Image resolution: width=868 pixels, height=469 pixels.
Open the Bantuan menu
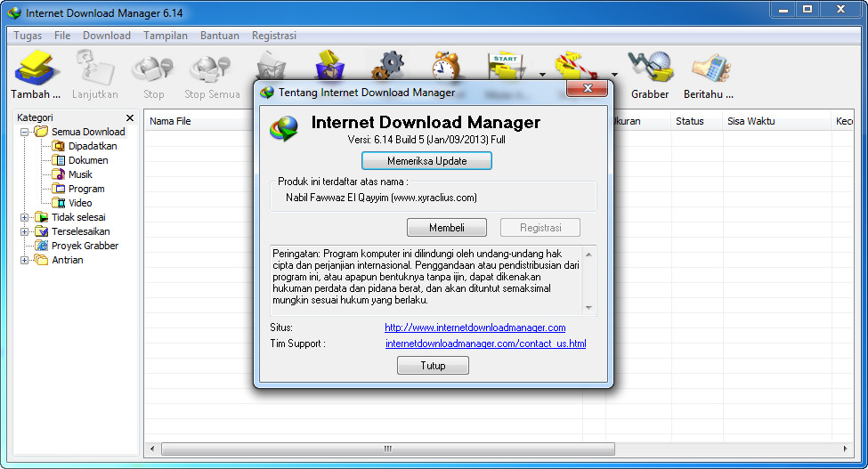[x=220, y=36]
